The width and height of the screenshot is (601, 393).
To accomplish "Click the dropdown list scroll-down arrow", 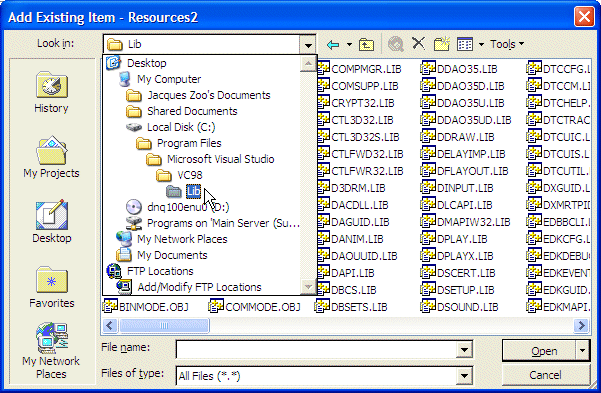I will tap(308, 286).
